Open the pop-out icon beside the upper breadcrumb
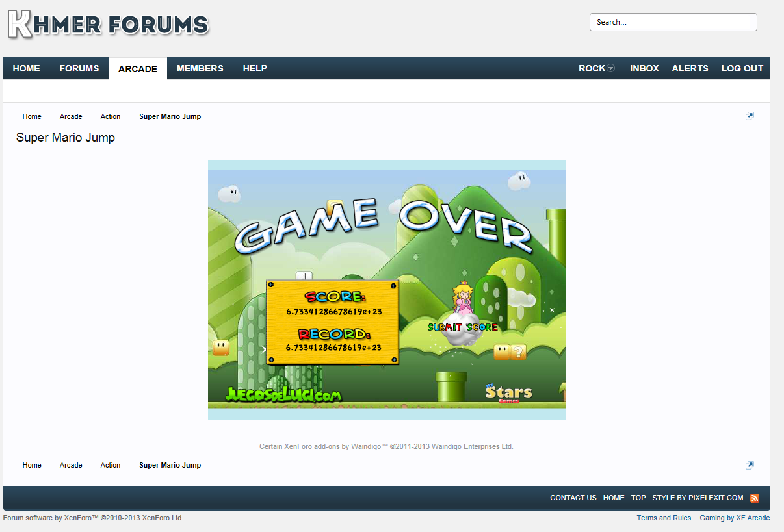The height and width of the screenshot is (532, 784). (750, 116)
